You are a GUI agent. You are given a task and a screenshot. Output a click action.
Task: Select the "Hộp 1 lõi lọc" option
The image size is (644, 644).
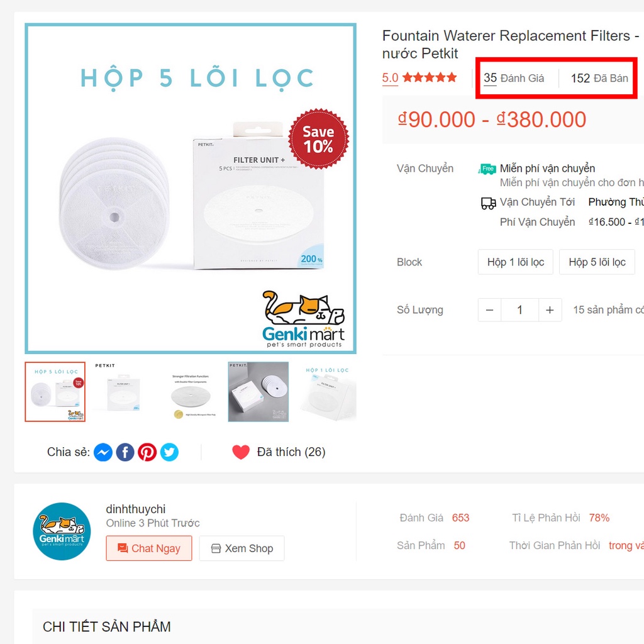[516, 262]
